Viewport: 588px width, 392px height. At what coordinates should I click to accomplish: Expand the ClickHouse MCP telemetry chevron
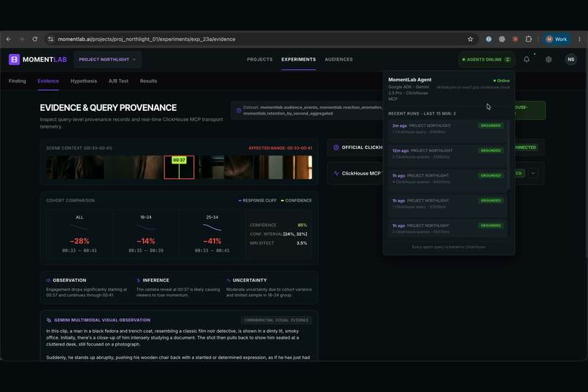pyautogui.click(x=533, y=173)
